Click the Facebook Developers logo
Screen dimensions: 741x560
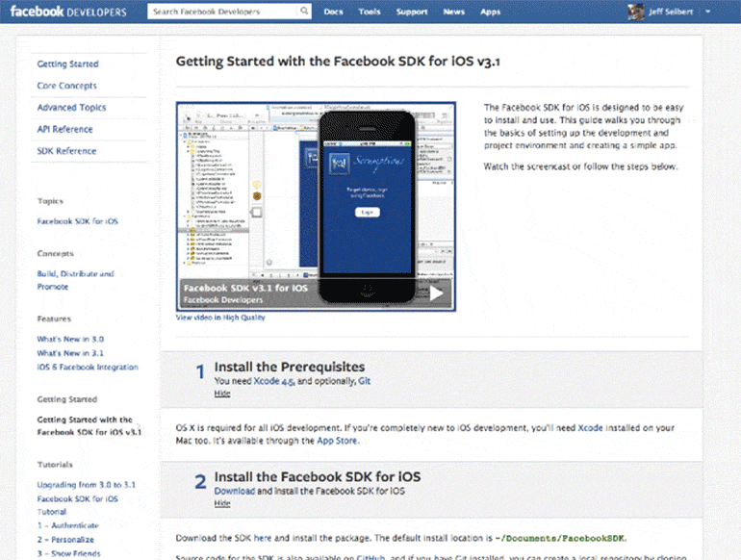(68, 12)
